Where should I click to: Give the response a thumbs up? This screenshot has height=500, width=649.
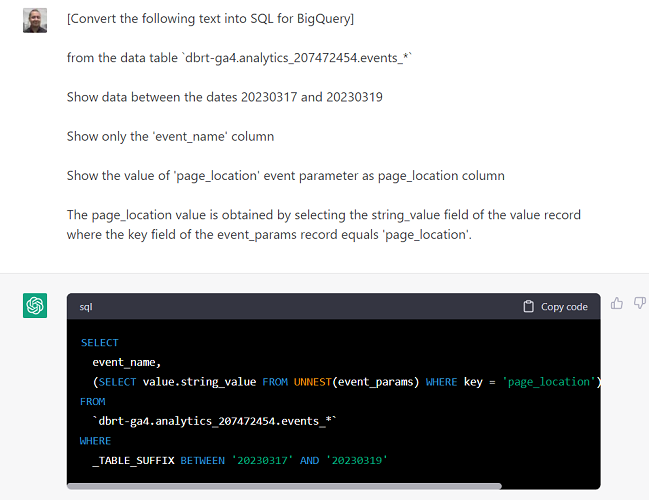(617, 303)
